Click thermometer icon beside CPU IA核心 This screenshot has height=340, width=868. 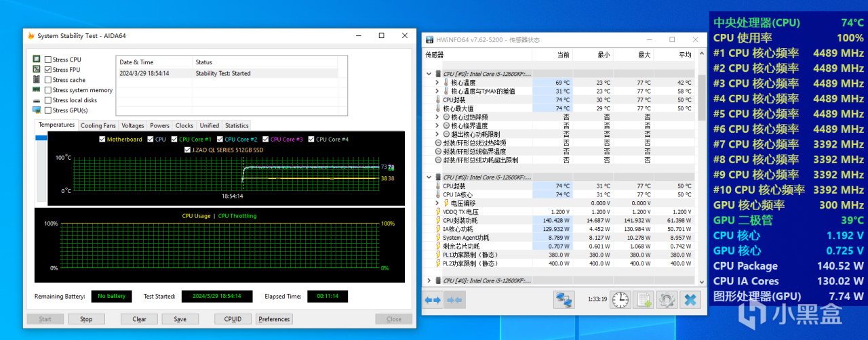coord(438,194)
